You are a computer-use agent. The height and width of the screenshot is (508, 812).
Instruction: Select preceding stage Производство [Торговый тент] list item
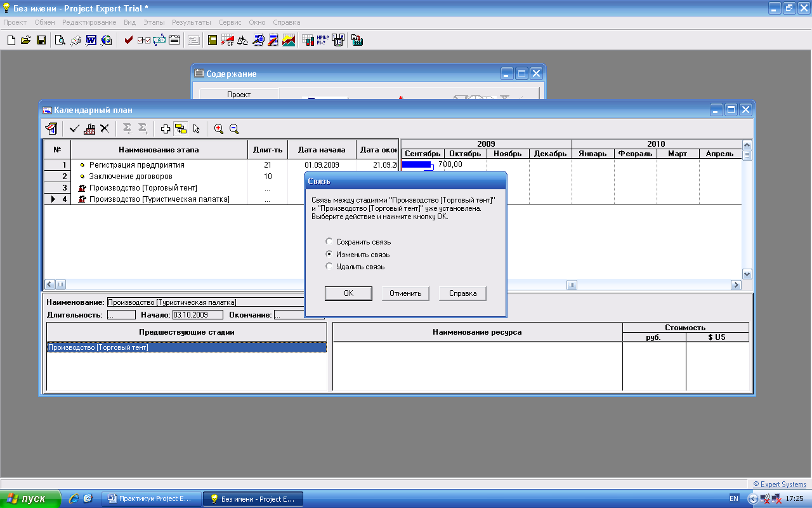[x=187, y=347]
